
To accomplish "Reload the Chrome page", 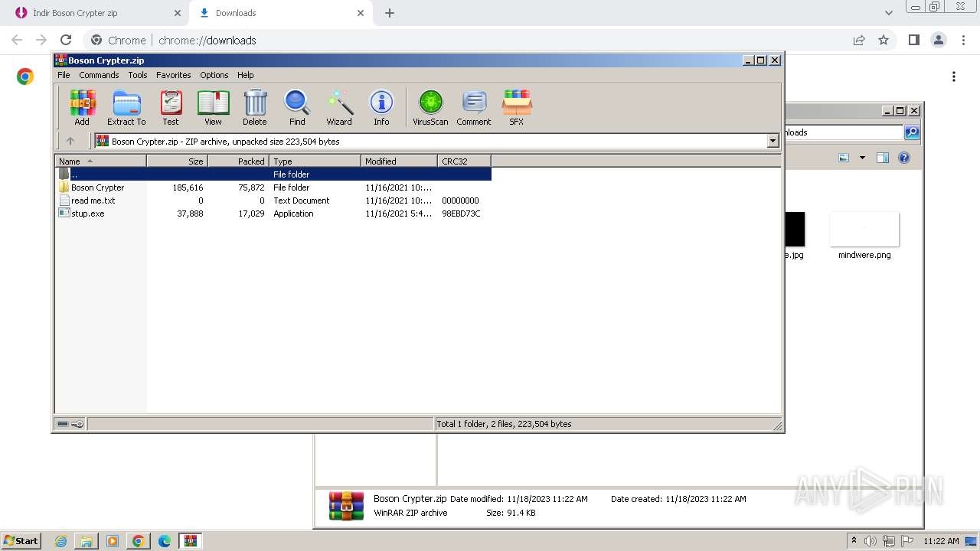I will 66,40.
